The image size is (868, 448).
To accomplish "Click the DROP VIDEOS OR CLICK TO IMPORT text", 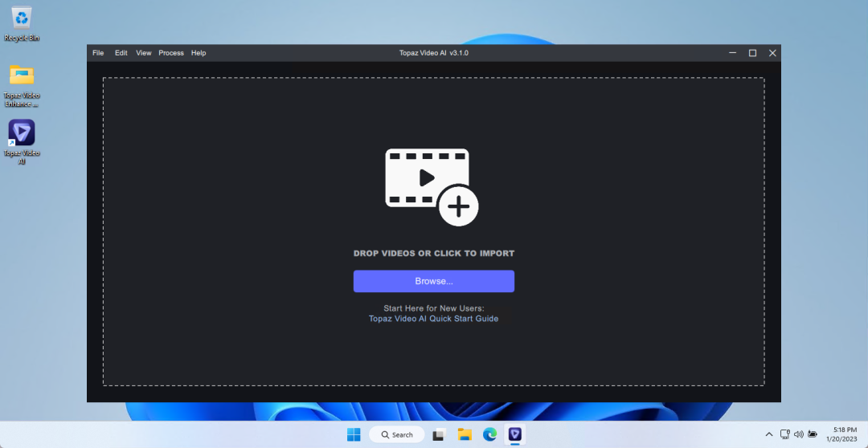I will tap(434, 254).
